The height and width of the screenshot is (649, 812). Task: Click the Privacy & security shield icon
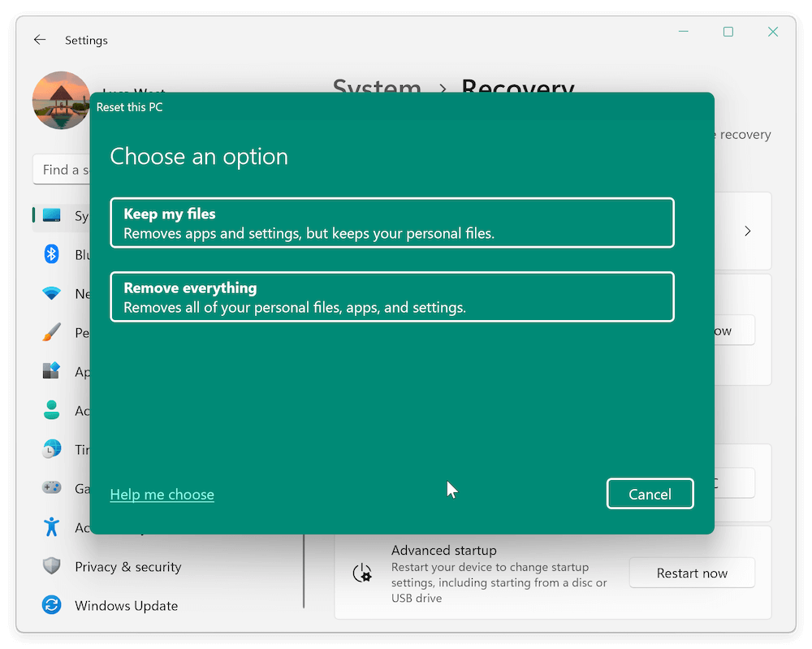(x=51, y=566)
